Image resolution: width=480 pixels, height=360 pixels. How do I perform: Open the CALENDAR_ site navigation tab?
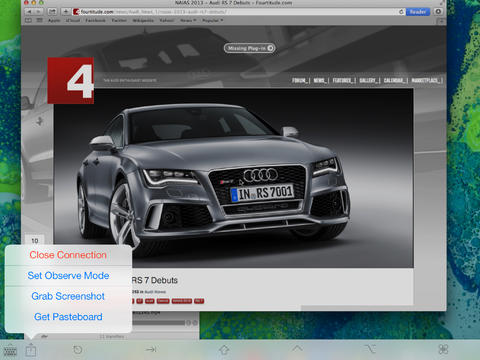pos(394,80)
